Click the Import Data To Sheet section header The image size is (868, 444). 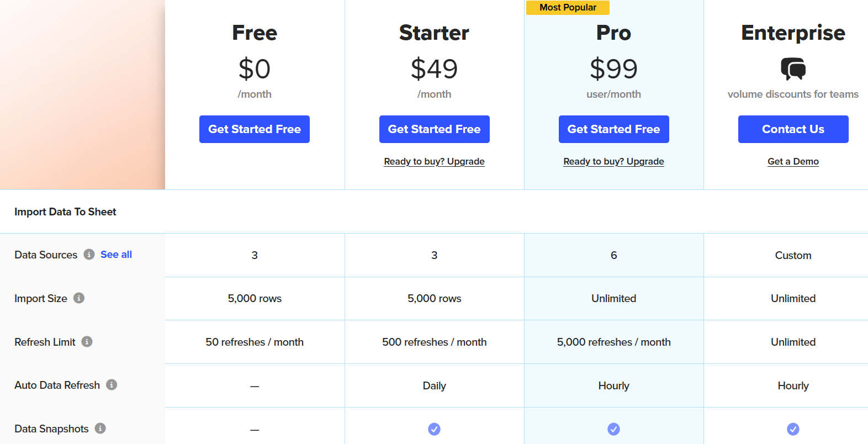click(x=65, y=212)
